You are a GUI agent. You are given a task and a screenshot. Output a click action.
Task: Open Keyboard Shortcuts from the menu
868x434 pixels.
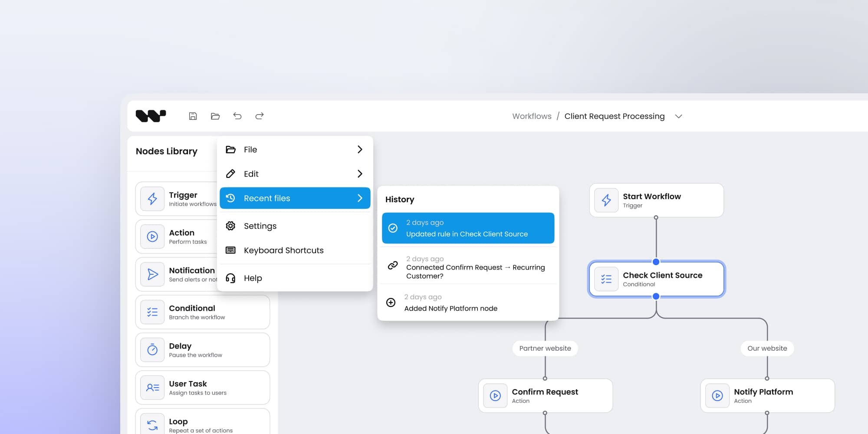(295, 250)
